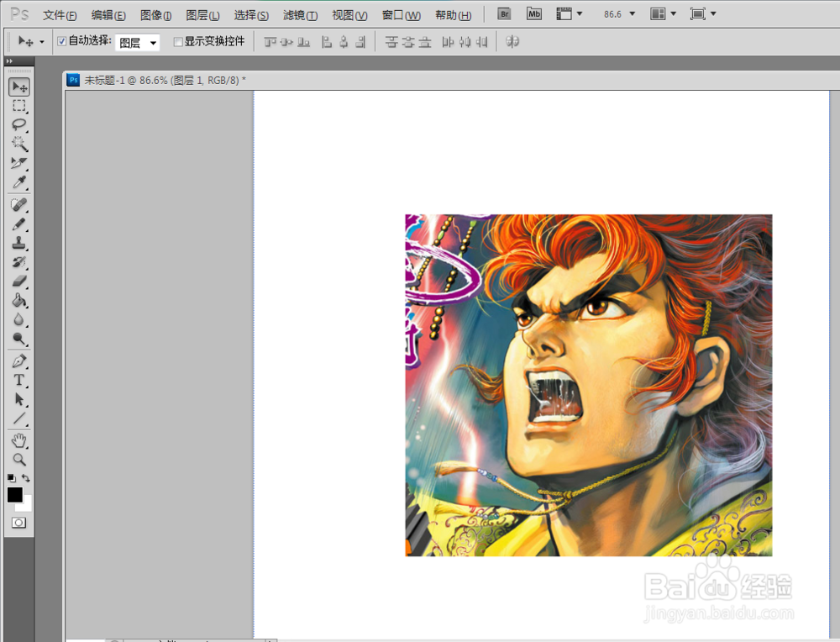Open Mini Bridge with the Mb icon
The height and width of the screenshot is (642, 840).
(534, 14)
